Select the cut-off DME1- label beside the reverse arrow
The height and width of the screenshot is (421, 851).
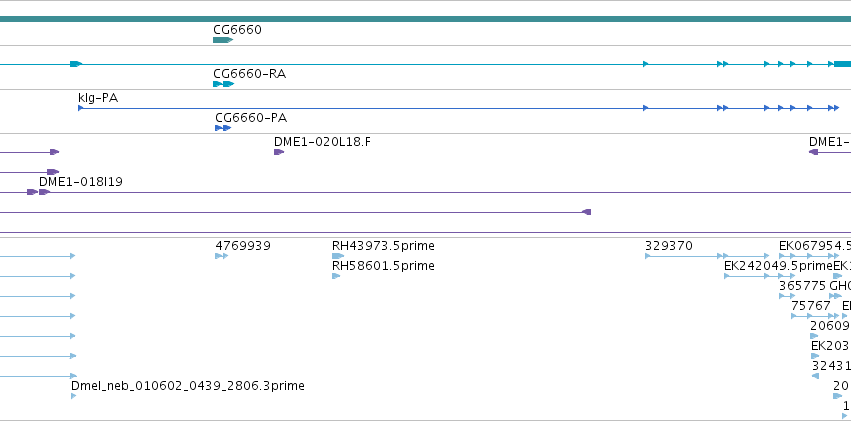[830, 142]
